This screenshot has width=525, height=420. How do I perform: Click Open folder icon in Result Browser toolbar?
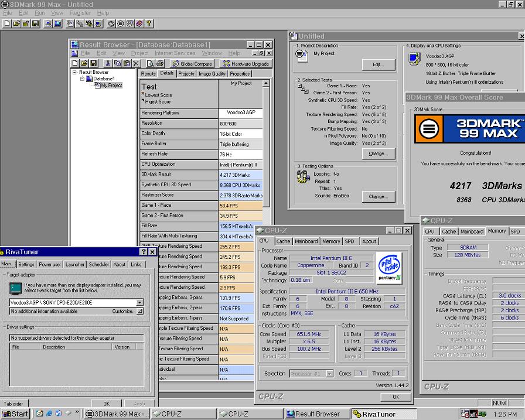[84, 63]
